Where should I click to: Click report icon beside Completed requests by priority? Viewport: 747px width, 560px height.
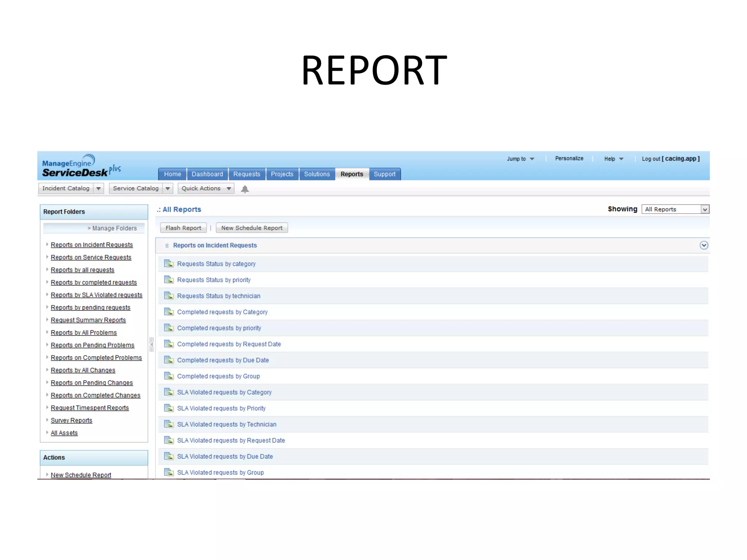[x=169, y=328]
